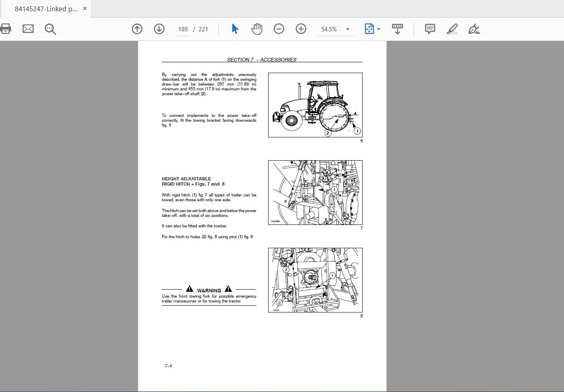Click the 'HEIGHT ADJUSTABLE' heading text
The image size is (564, 392).
(x=187, y=179)
